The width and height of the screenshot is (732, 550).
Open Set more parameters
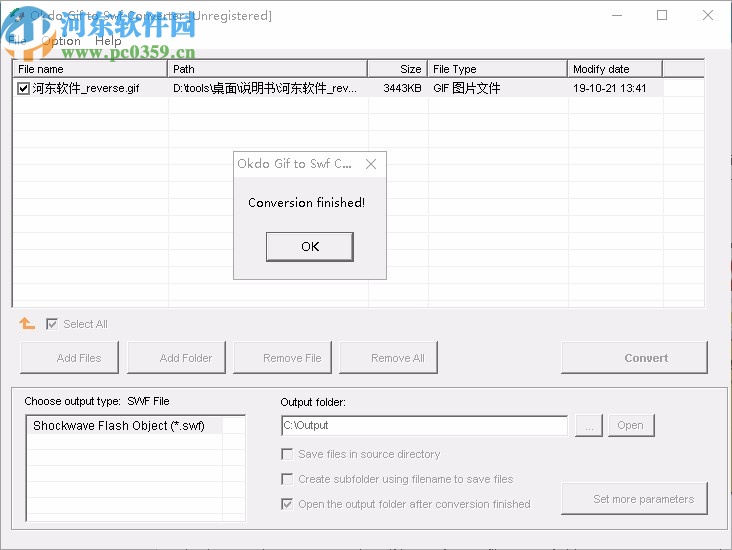[x=634, y=499]
